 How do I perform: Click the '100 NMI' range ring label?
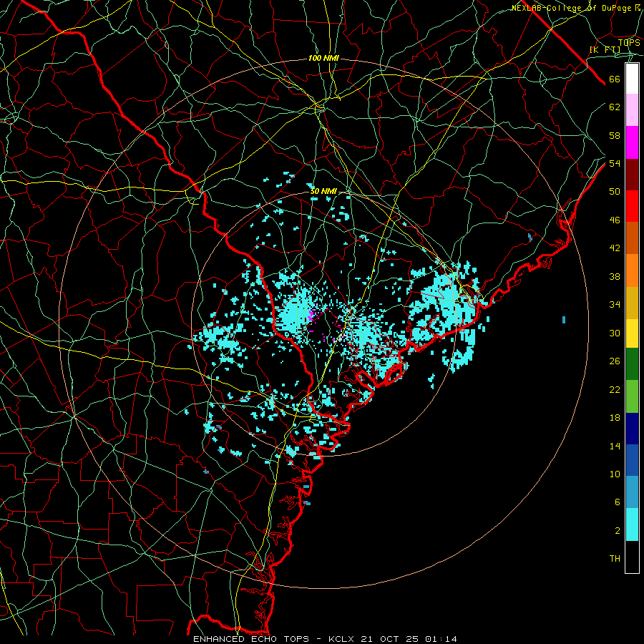click(323, 59)
